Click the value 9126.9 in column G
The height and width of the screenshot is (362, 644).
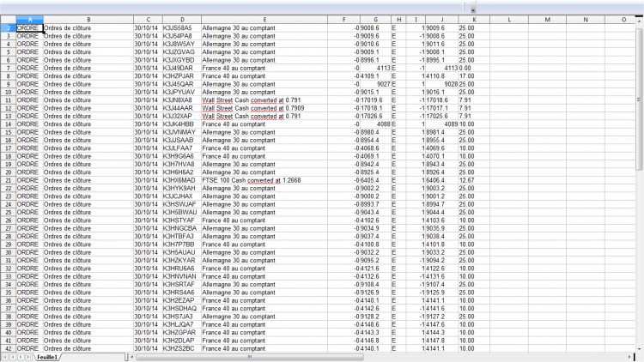click(x=375, y=293)
